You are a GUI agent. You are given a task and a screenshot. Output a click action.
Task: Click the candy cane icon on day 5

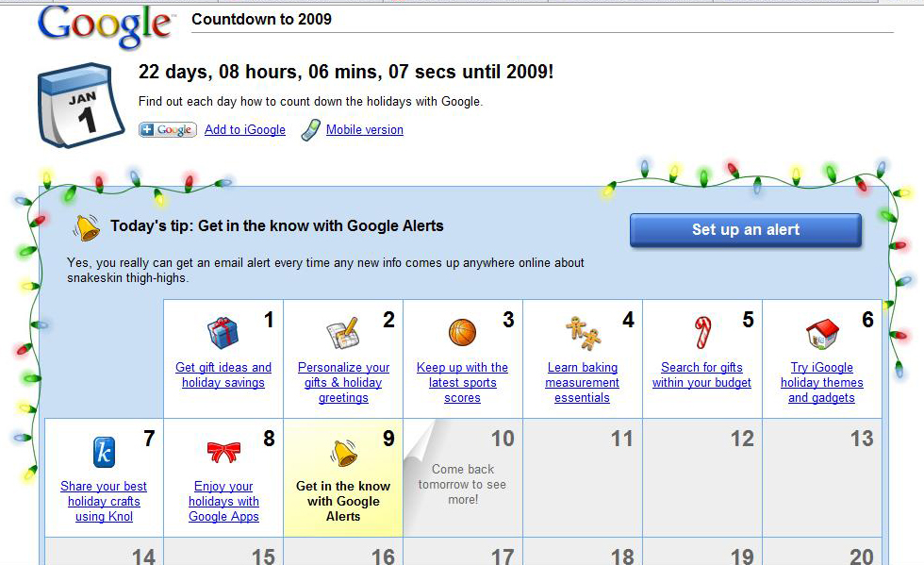point(702,333)
